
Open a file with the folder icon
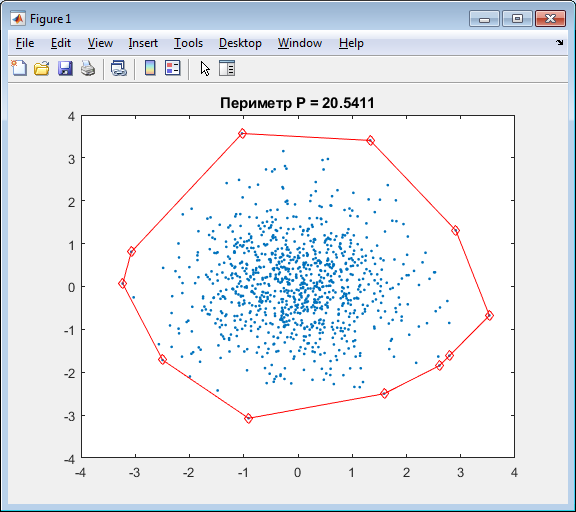[x=42, y=68]
